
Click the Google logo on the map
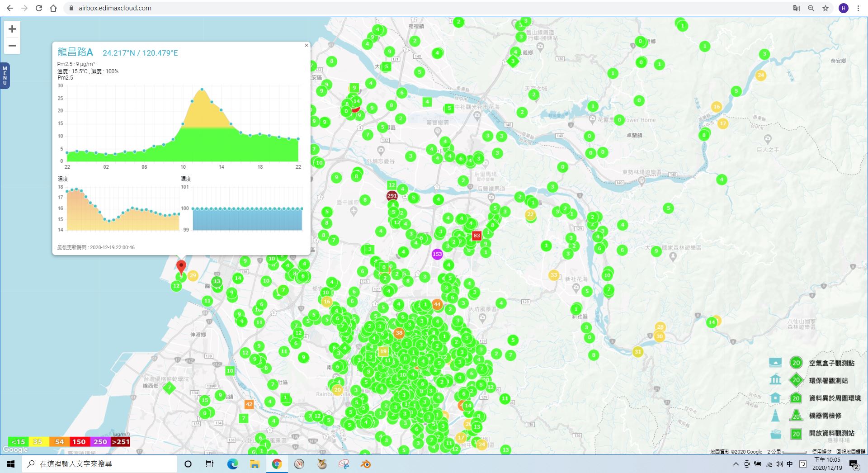15,449
